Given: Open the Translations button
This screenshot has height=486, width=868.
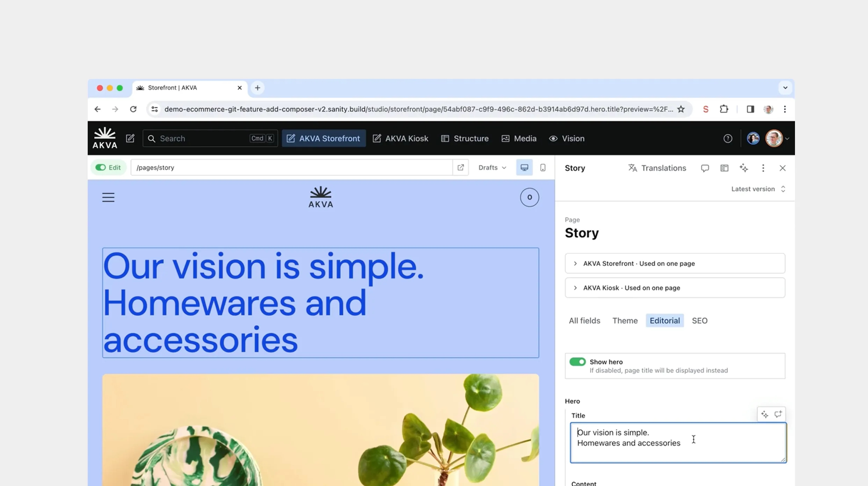Looking at the screenshot, I should click(657, 168).
